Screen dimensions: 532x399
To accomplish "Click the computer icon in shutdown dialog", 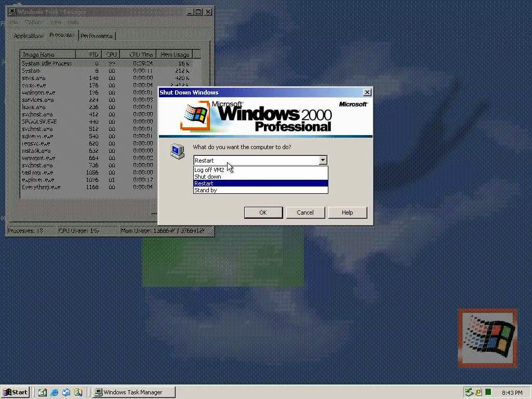I will pyautogui.click(x=177, y=151).
